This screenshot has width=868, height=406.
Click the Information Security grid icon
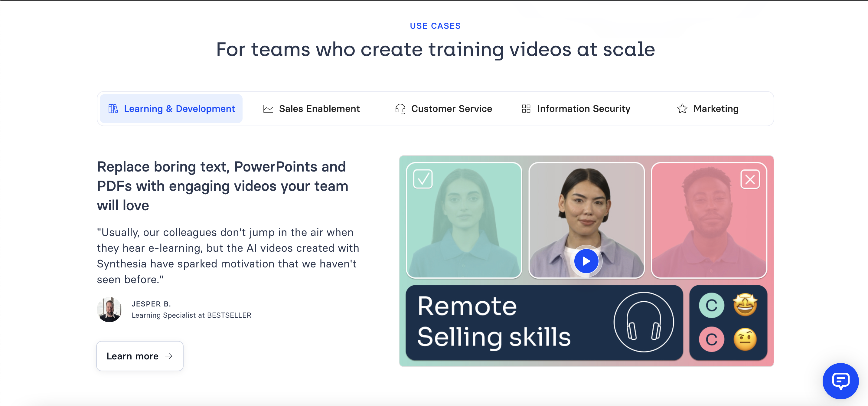(x=525, y=109)
